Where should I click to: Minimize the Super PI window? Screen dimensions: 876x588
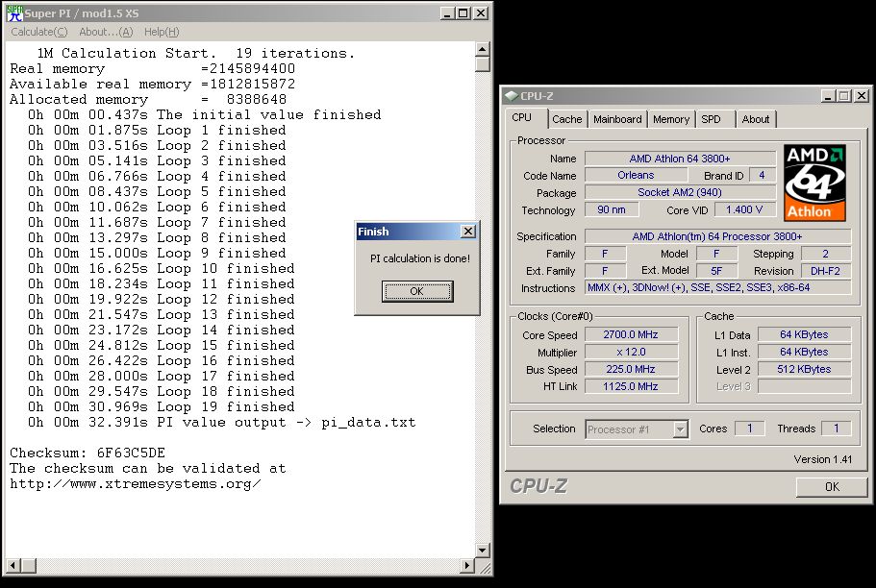pos(446,12)
